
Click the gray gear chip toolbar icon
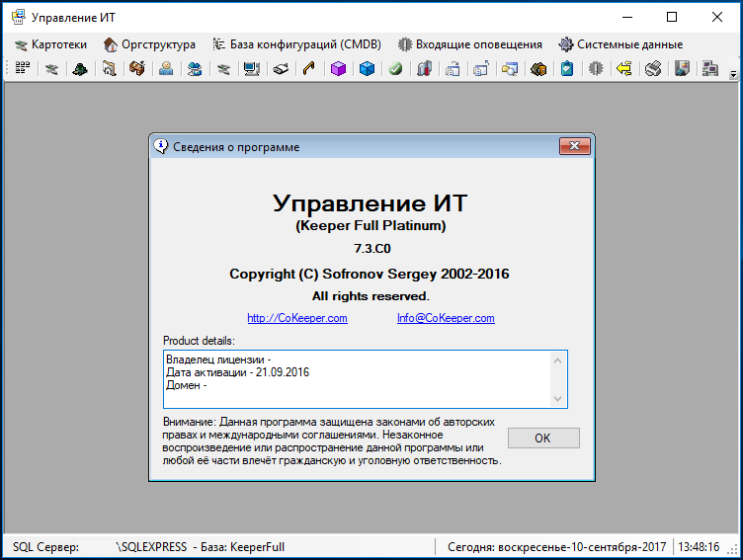[x=596, y=69]
